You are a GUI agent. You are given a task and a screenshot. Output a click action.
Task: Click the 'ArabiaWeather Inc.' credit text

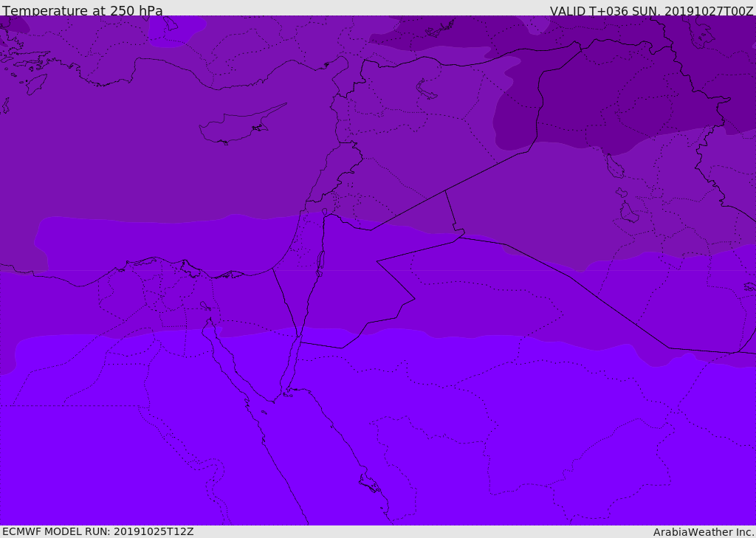pos(704,532)
